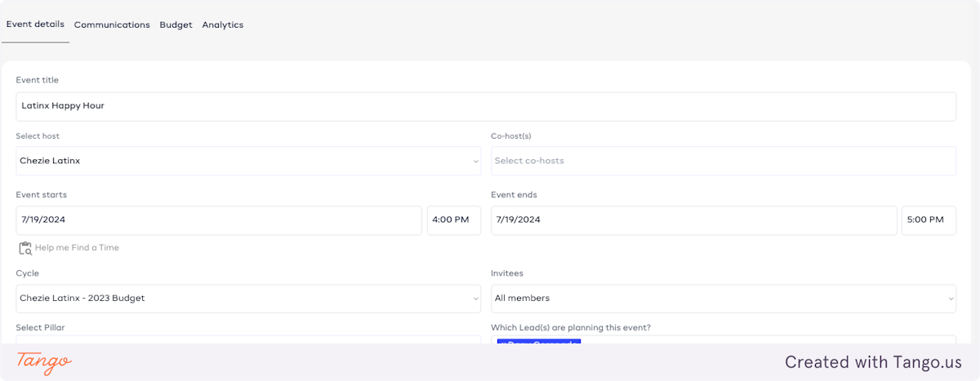Go to the Analytics tab
Viewport: 980px width, 381px height.
[x=223, y=25]
